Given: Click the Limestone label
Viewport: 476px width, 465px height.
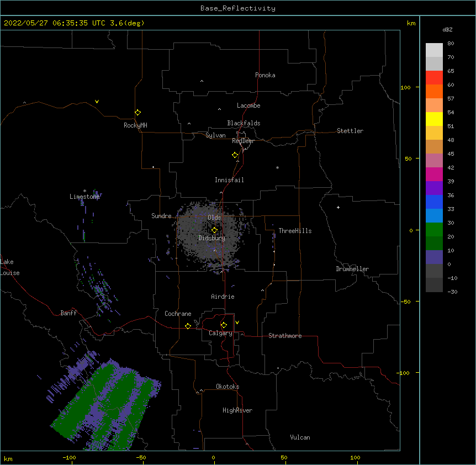Looking at the screenshot, I should tap(84, 197).
